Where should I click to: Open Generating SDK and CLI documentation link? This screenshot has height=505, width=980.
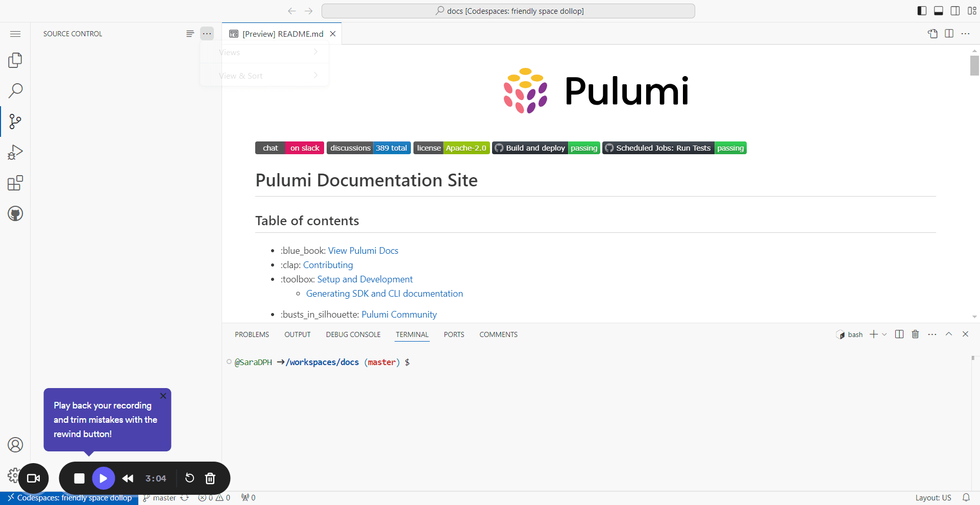coord(384,294)
